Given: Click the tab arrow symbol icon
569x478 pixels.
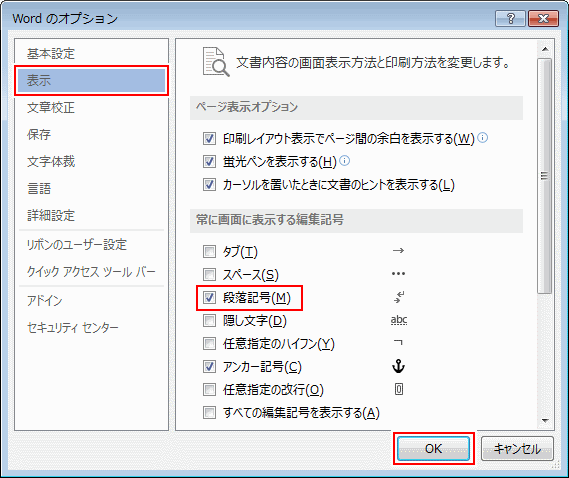Looking at the screenshot, I should (x=398, y=250).
